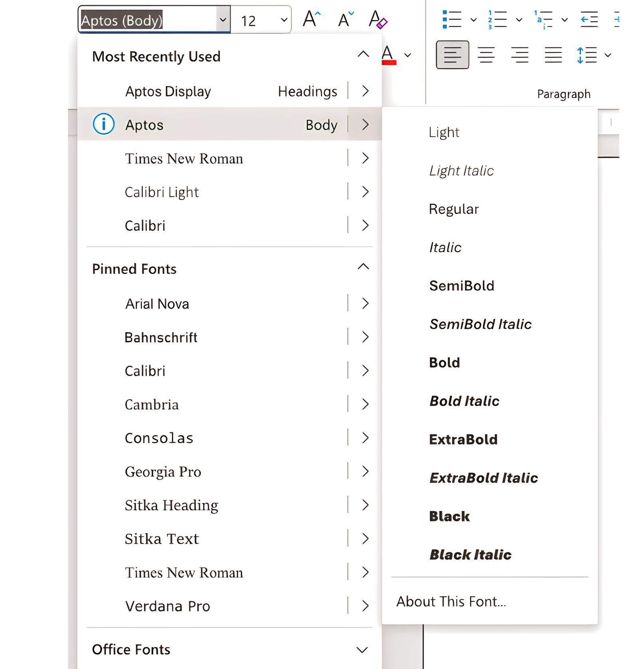The height and width of the screenshot is (669, 644).
Task: Select Sitka Heading pinned font
Action: [x=212, y=505]
